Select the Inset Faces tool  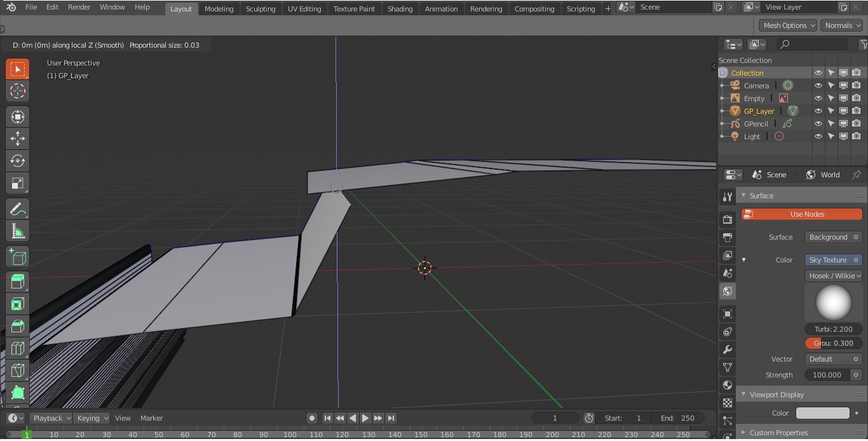click(x=18, y=304)
